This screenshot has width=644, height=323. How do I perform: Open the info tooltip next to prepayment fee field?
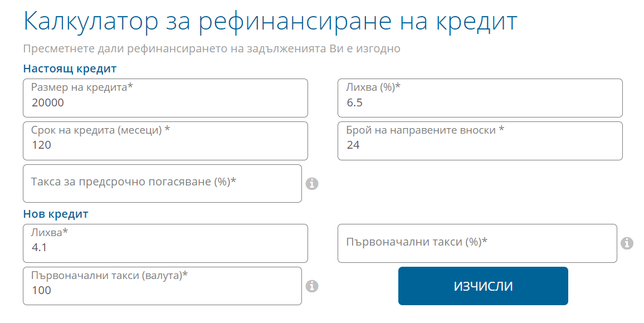pyautogui.click(x=313, y=183)
